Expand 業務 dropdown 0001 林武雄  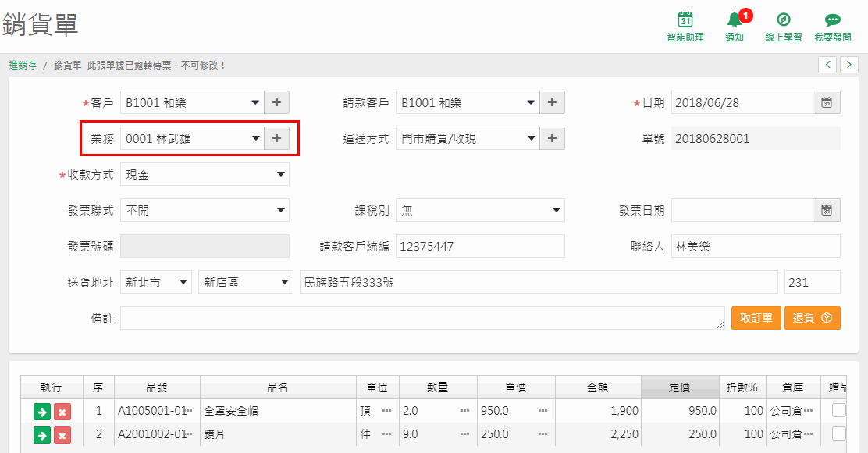(192, 138)
